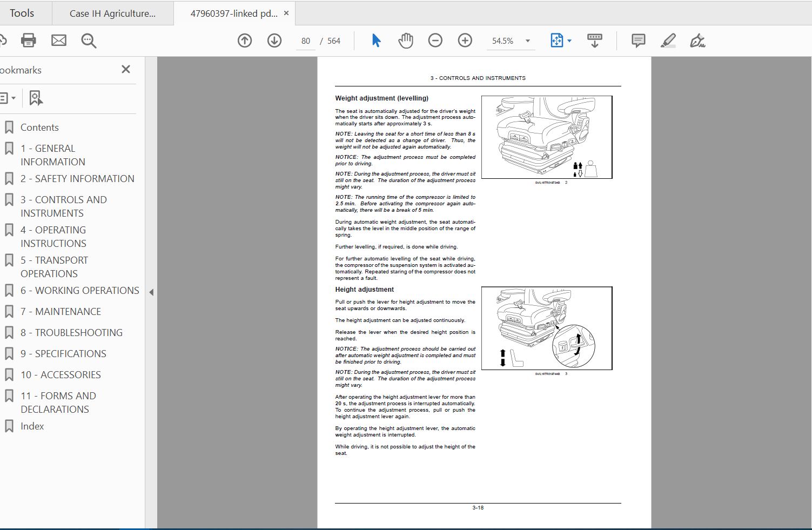Add a comment sticky note
This screenshot has width=812, height=530.
click(638, 41)
